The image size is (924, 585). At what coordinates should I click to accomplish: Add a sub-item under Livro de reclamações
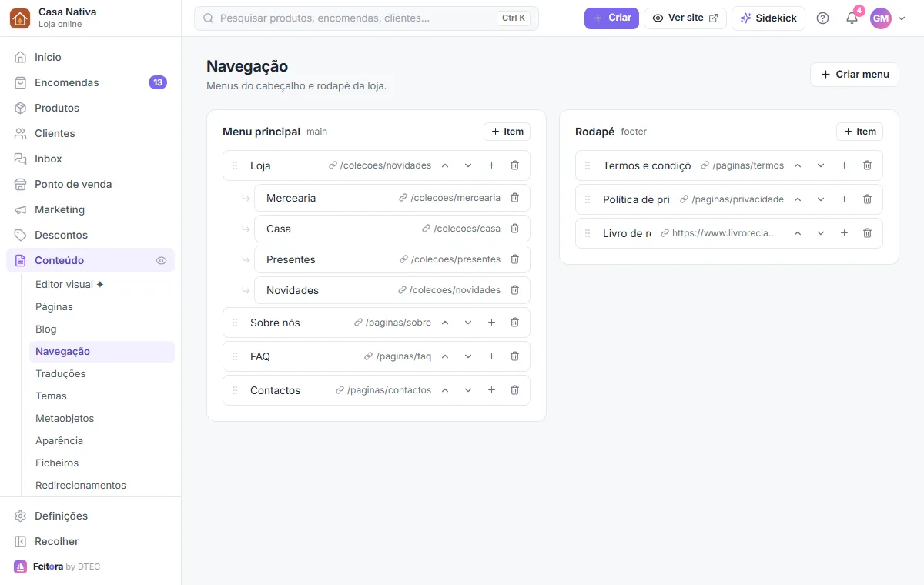pyautogui.click(x=844, y=233)
